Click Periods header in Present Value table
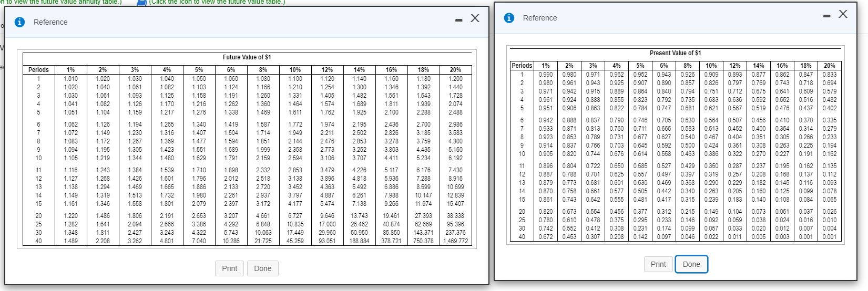Viewport: 868px width, 291px height. click(x=522, y=66)
